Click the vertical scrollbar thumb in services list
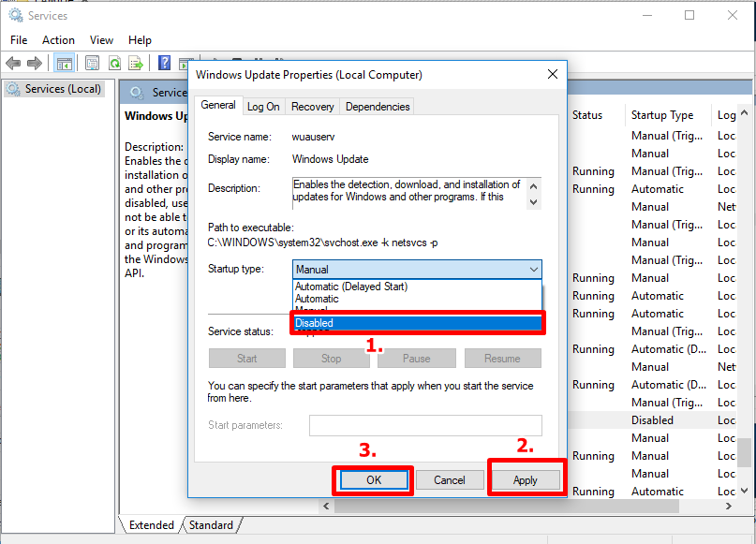 point(745,452)
